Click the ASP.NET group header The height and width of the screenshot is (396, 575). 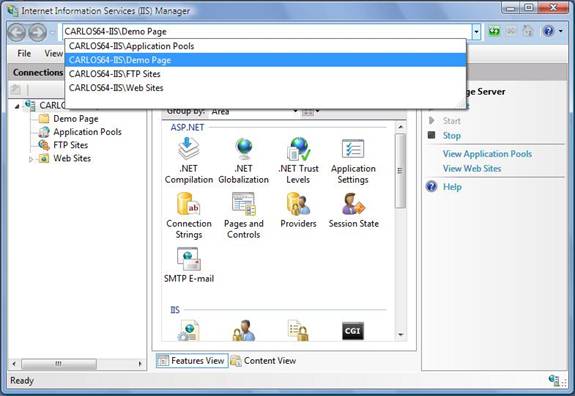[x=187, y=128]
